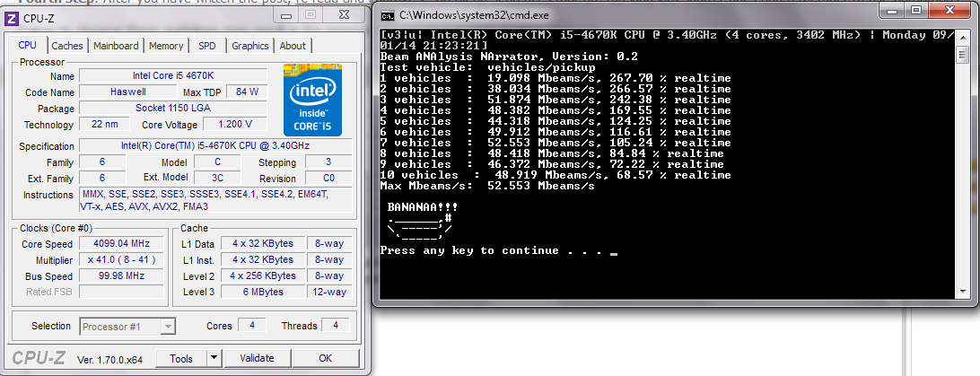980x376 pixels.
Task: Click the Technology value '22 nm'
Action: [104, 125]
